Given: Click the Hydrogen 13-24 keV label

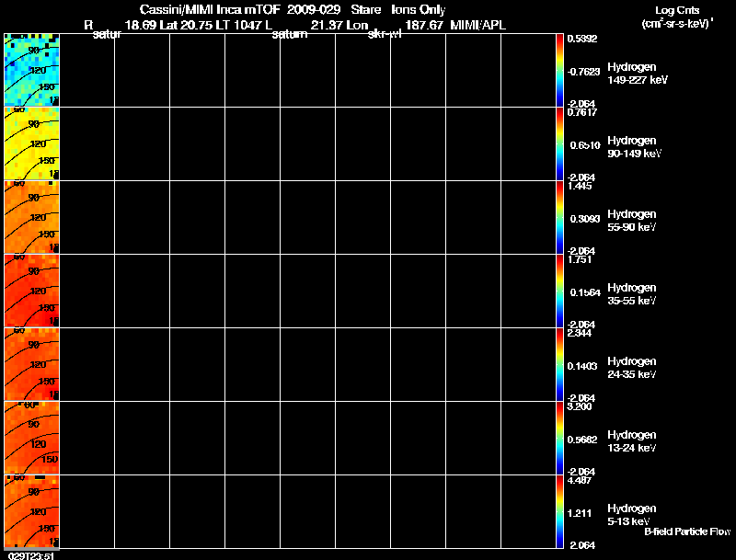Looking at the screenshot, I should coord(632,441).
